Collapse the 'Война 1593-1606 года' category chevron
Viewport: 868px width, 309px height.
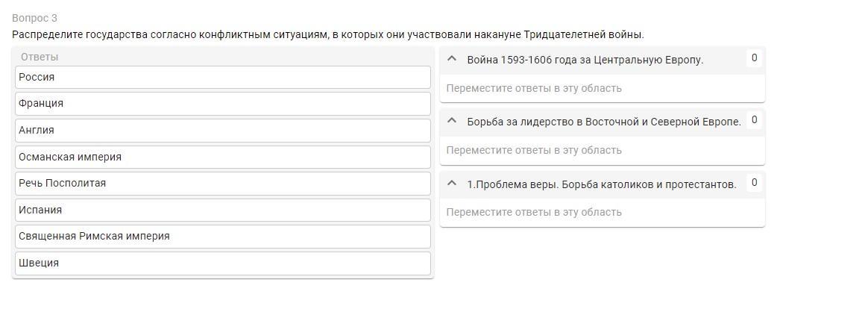tap(451, 59)
